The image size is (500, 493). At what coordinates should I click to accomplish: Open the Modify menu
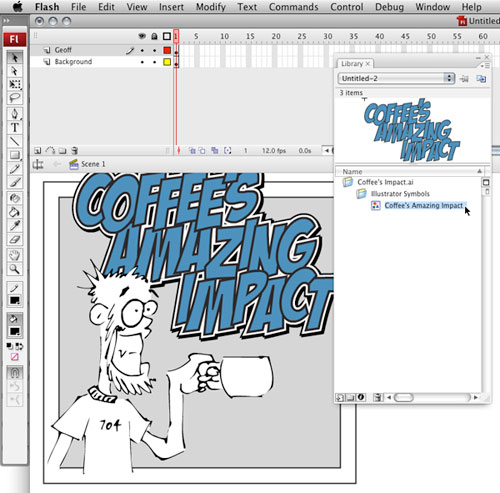pyautogui.click(x=211, y=7)
